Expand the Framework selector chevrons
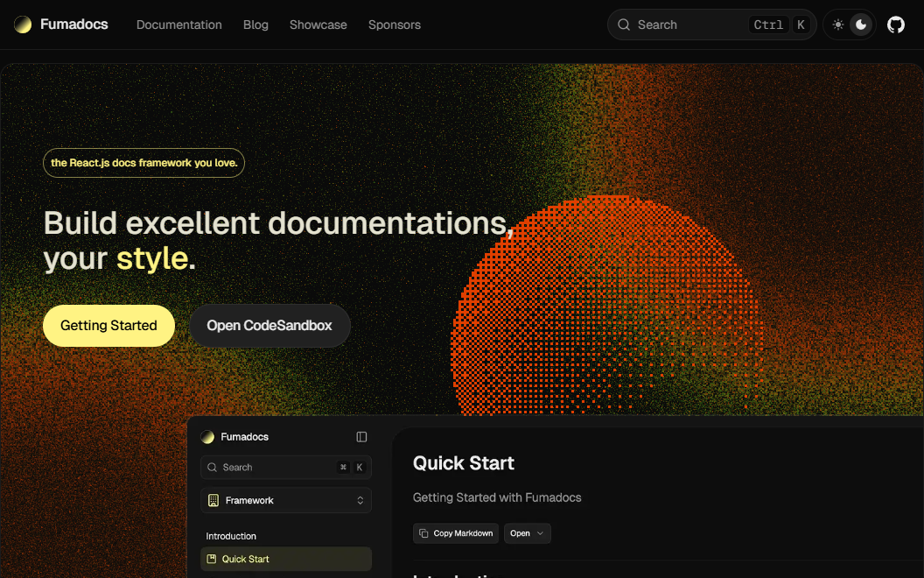Viewport: 924px width, 578px height. [x=360, y=500]
